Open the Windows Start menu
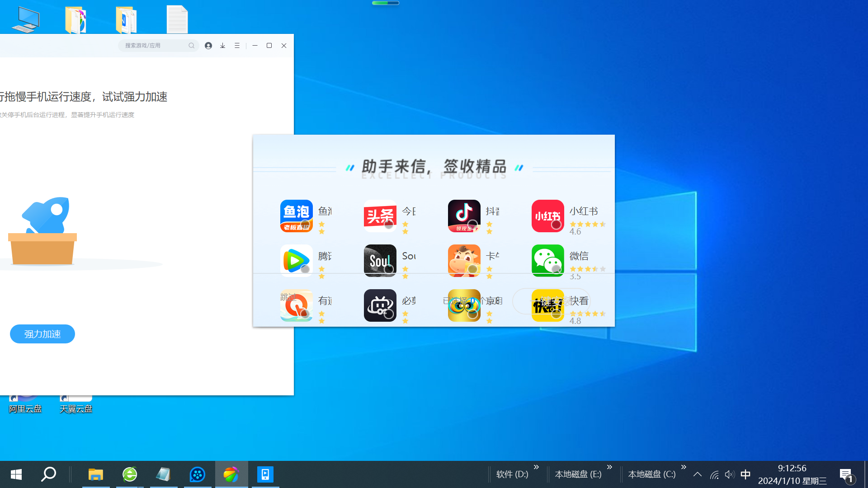 [x=16, y=474]
